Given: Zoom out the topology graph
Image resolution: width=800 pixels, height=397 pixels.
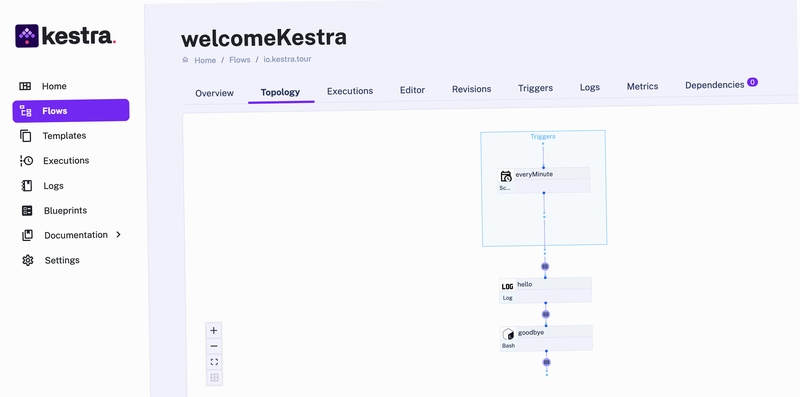Looking at the screenshot, I should click(x=214, y=346).
